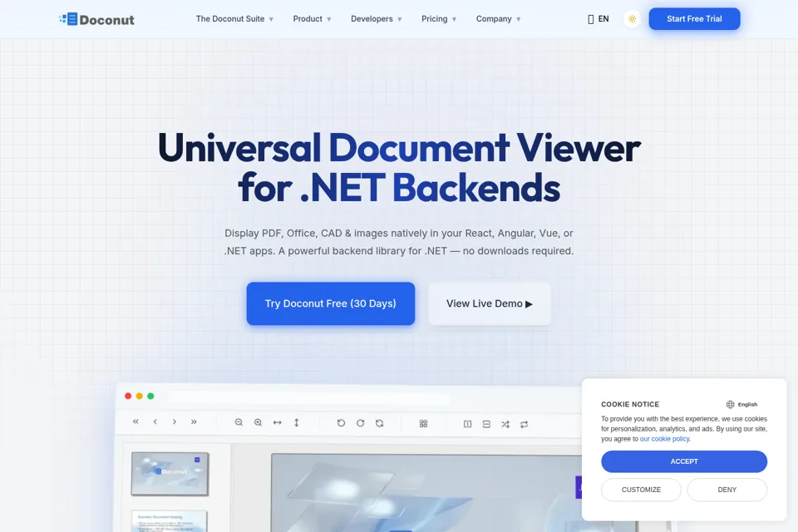
Task: Click the flag icon beside EN
Action: pyautogui.click(x=591, y=19)
